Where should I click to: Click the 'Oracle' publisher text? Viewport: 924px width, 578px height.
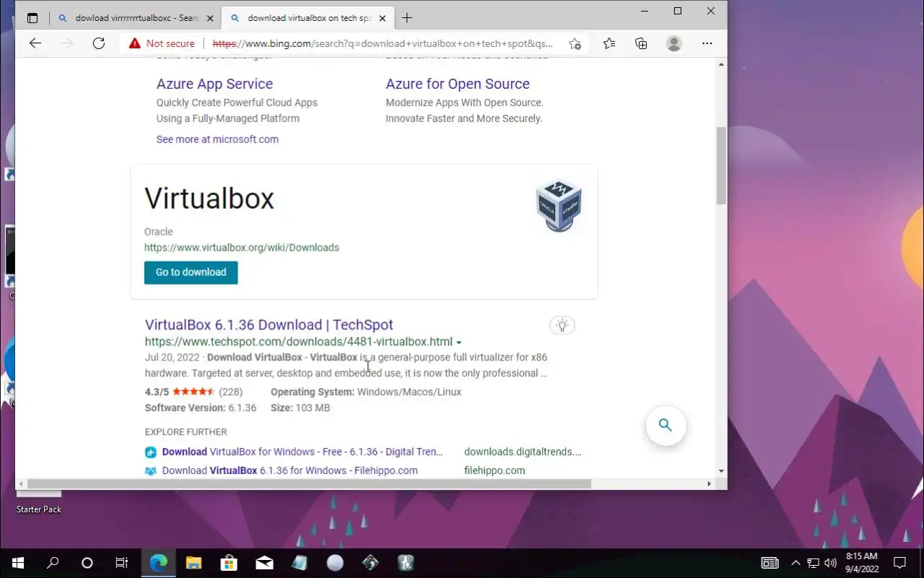point(158,232)
